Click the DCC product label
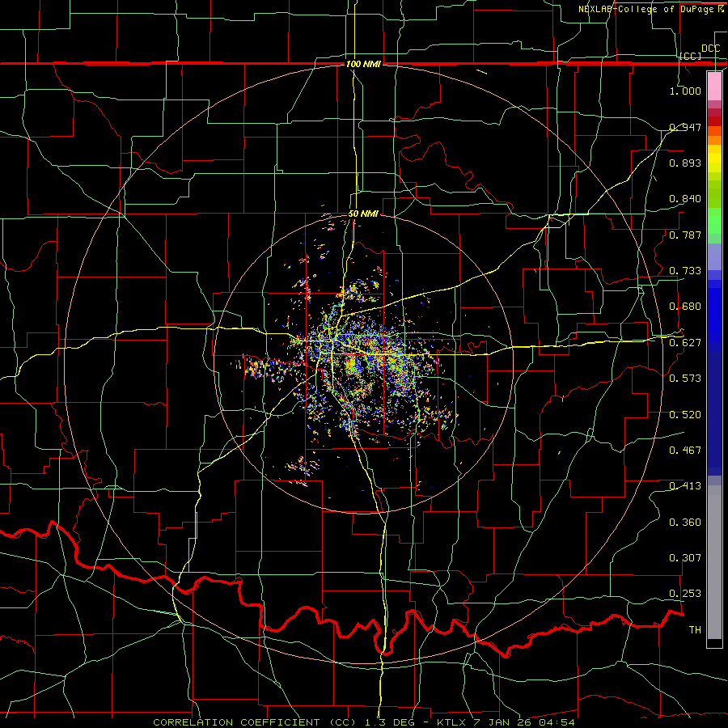This screenshot has width=728, height=728. click(x=710, y=49)
